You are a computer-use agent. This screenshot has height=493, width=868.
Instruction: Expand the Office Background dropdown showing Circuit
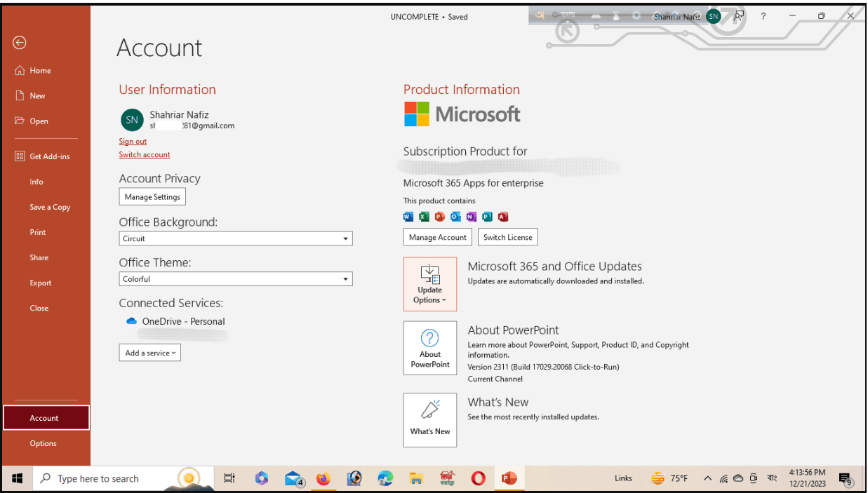[x=236, y=238]
